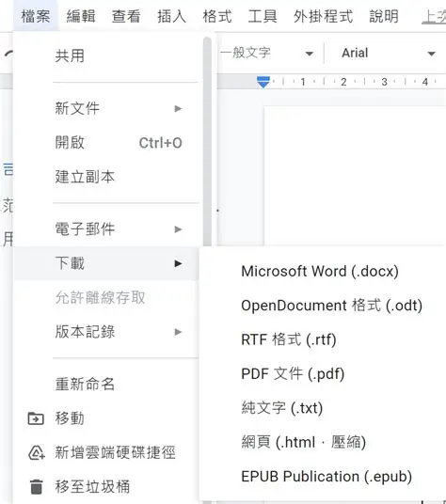Open the 檔案 menu
This screenshot has width=446, height=504.
36,16
